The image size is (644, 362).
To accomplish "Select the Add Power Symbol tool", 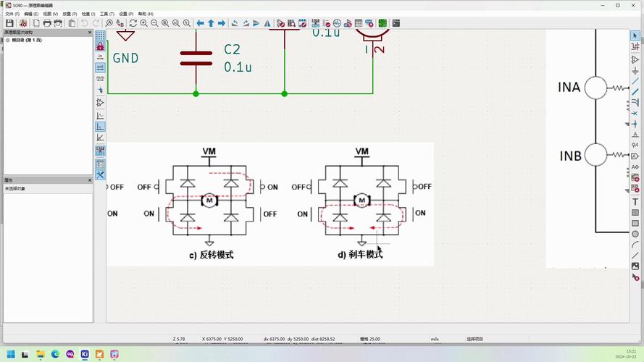I will [635, 71].
